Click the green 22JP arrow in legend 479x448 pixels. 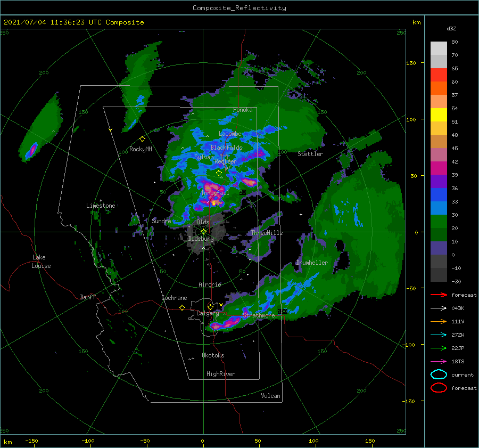(x=439, y=348)
